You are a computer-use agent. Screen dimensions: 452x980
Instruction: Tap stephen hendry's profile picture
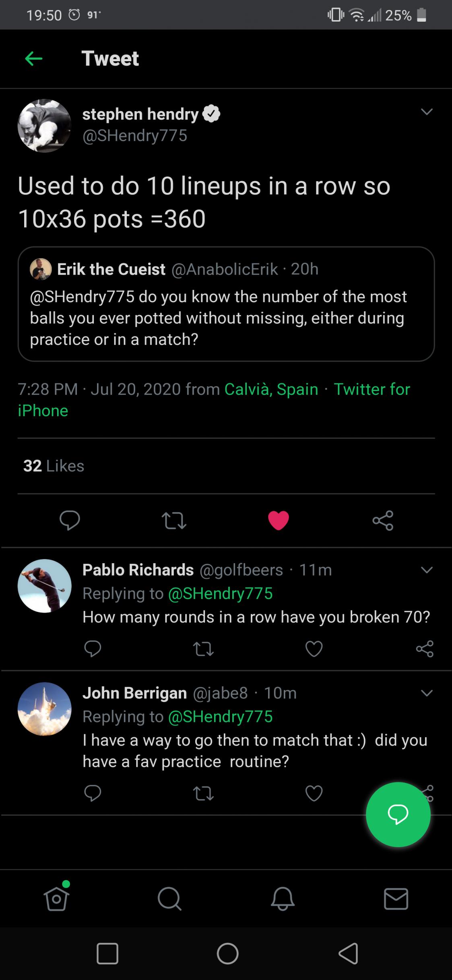[x=45, y=126]
